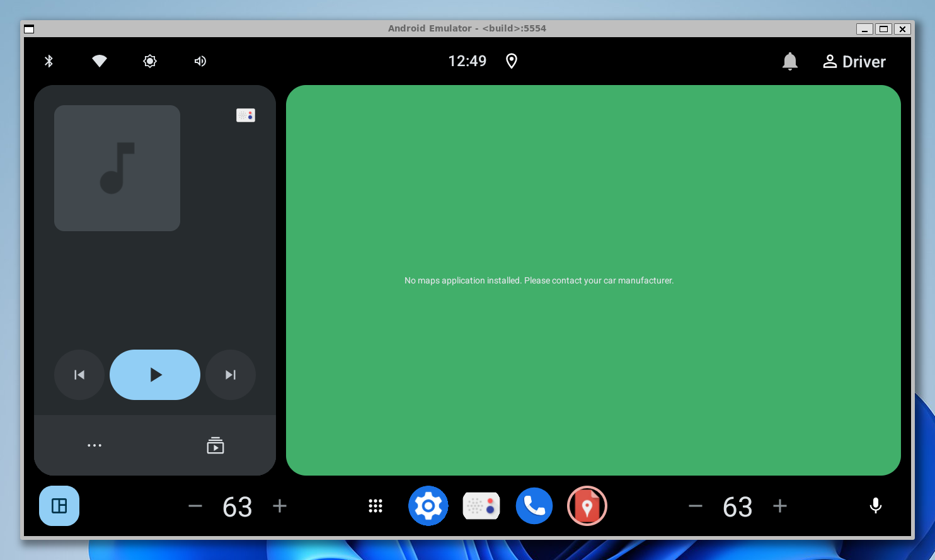Viewport: 935px width, 560px height.
Task: Open the app launcher grid
Action: pos(376,506)
